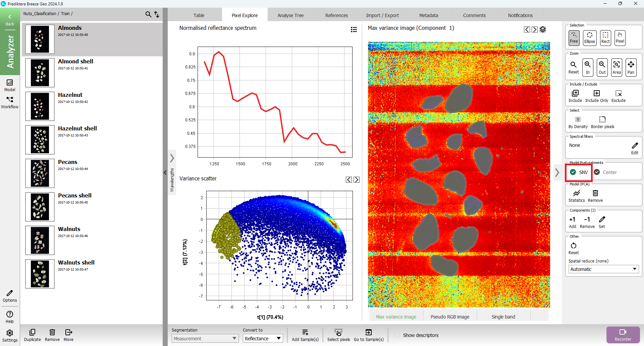Select pixels By Density
644x346 pixels.
[x=578, y=122]
